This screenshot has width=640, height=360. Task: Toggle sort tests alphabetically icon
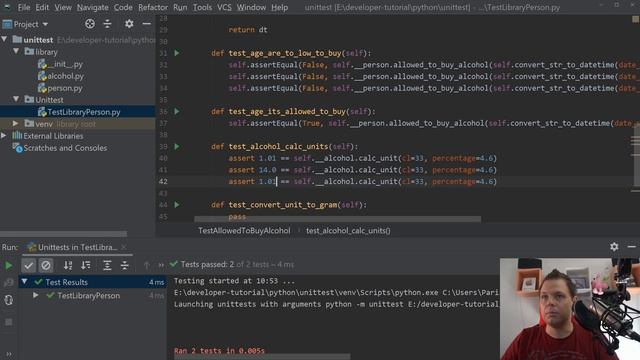coord(68,266)
